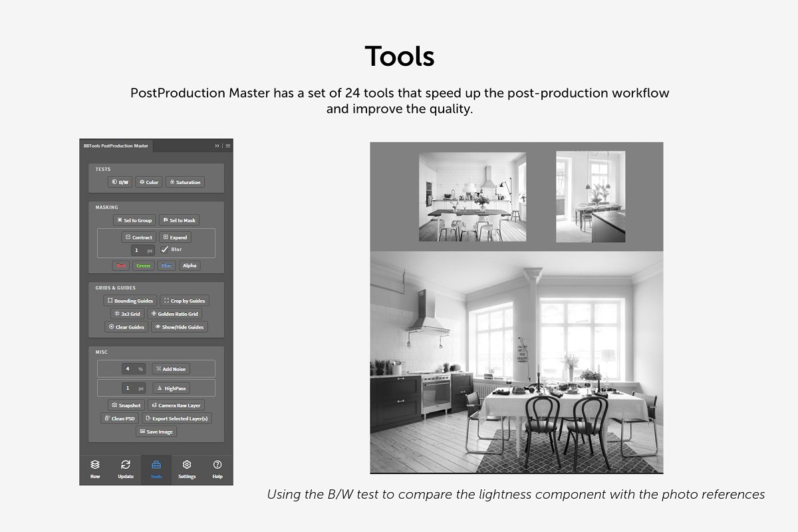Click the large B/W kitchen render

coord(517,362)
